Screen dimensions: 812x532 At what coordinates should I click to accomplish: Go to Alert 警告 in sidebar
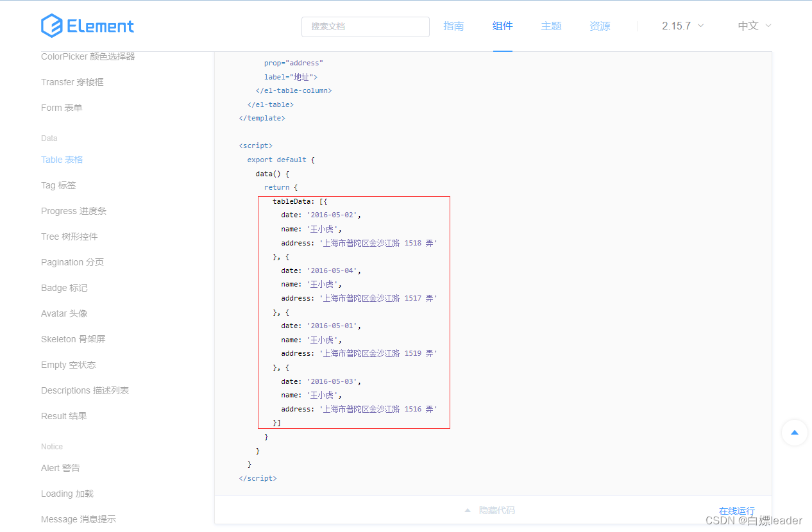coord(60,468)
